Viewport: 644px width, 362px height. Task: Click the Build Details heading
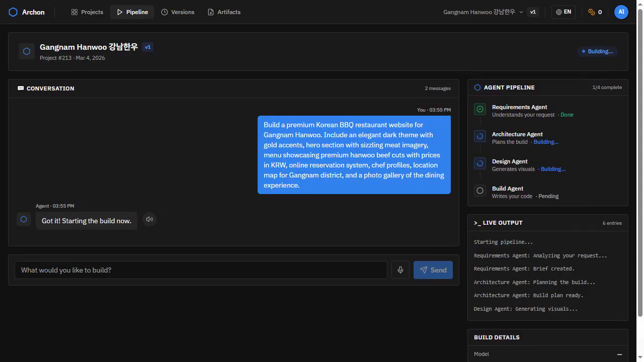pyautogui.click(x=497, y=337)
